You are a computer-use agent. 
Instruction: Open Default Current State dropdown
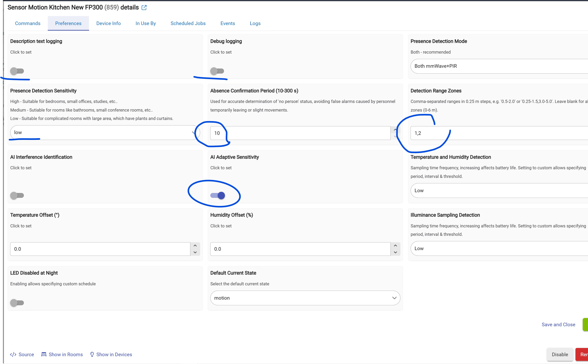click(305, 298)
